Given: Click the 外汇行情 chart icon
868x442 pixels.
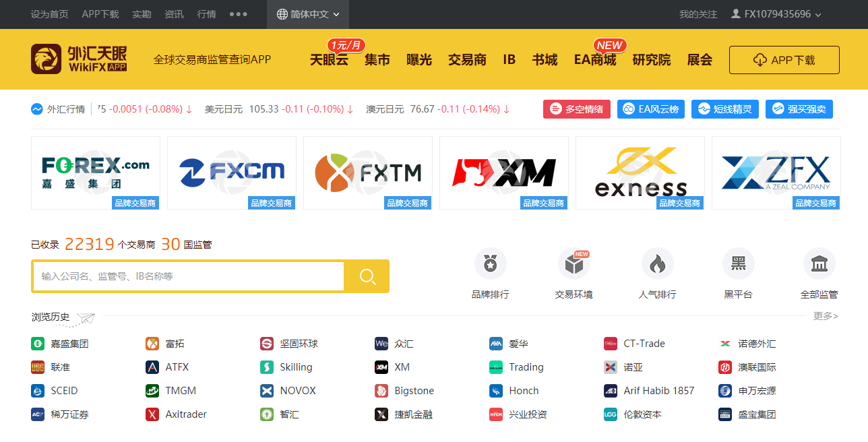Looking at the screenshot, I should (x=37, y=109).
